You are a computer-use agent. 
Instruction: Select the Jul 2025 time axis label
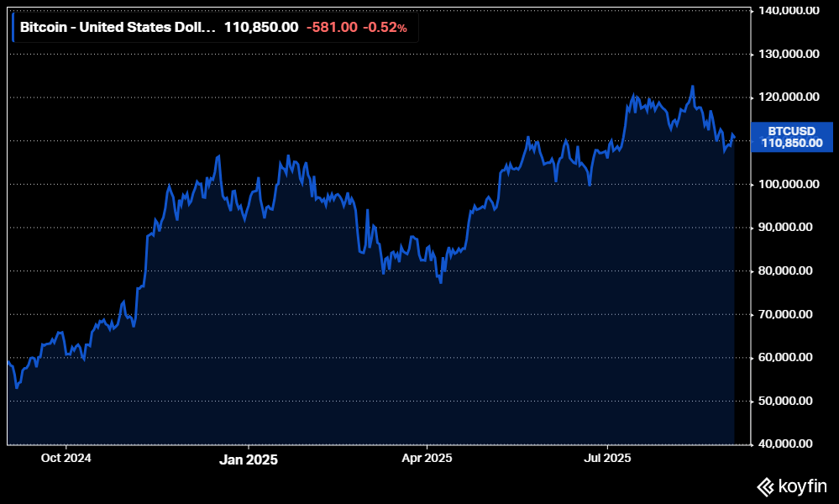tap(606, 459)
